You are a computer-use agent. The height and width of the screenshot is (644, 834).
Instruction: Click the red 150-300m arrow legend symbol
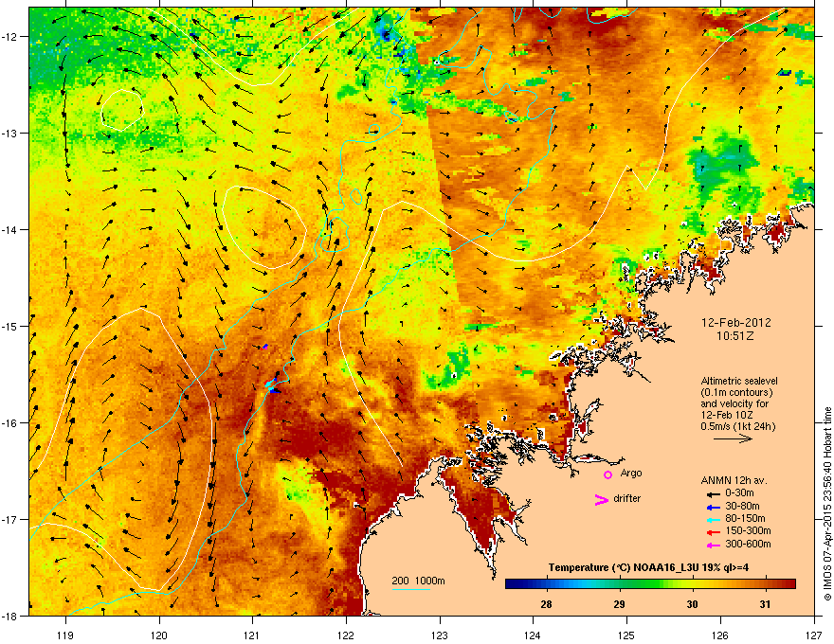click(x=714, y=532)
